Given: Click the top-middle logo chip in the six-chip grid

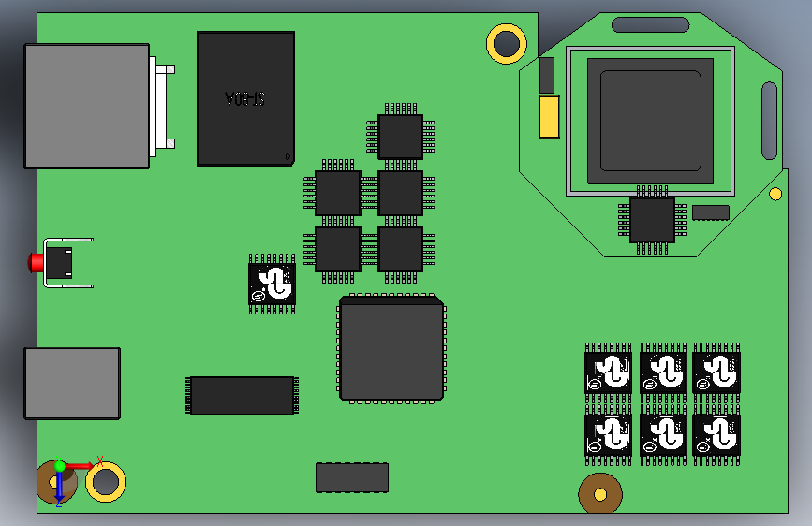Looking at the screenshot, I should click(x=663, y=373).
